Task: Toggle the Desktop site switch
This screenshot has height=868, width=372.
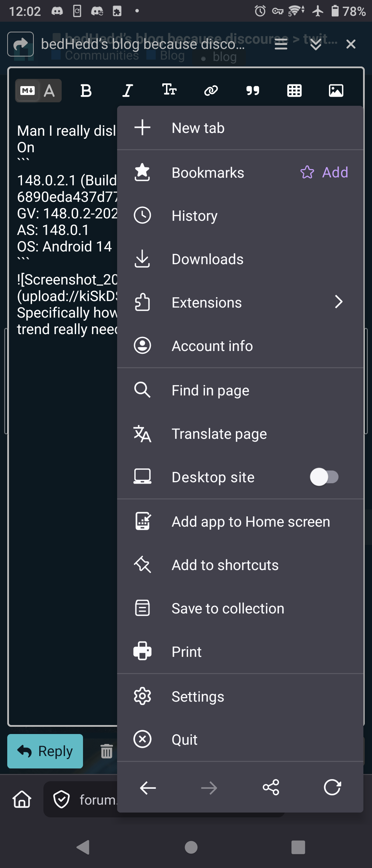Action: 324,477
